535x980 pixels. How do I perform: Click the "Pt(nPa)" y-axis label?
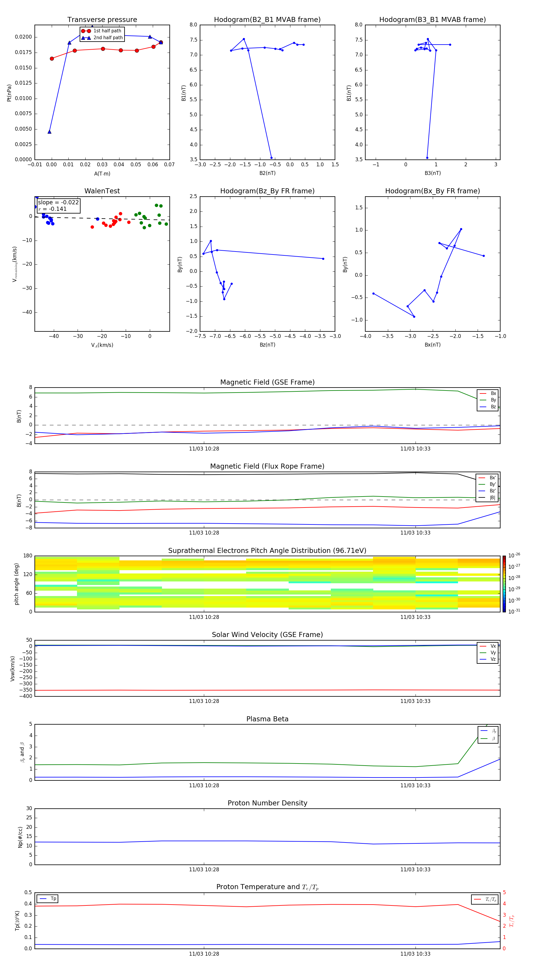(9, 92)
